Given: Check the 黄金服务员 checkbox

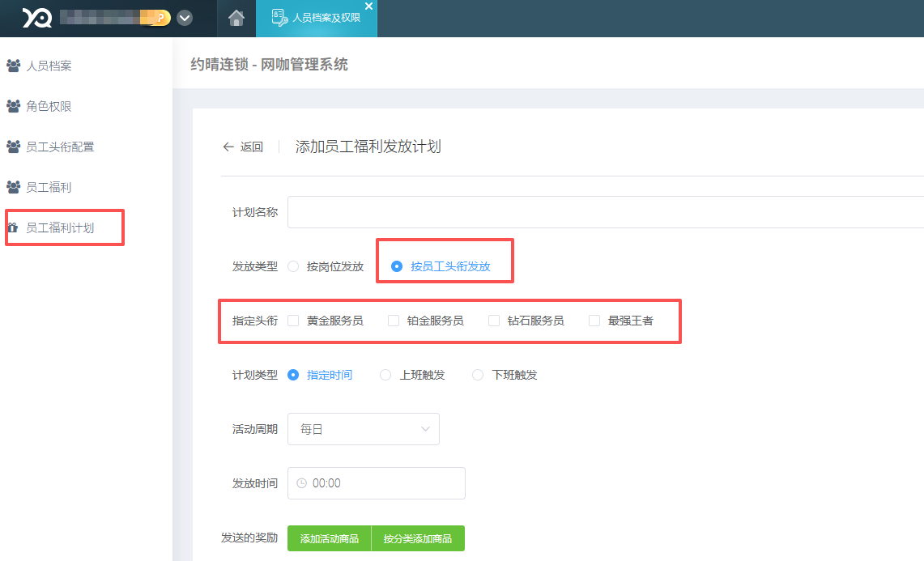Looking at the screenshot, I should tap(293, 321).
